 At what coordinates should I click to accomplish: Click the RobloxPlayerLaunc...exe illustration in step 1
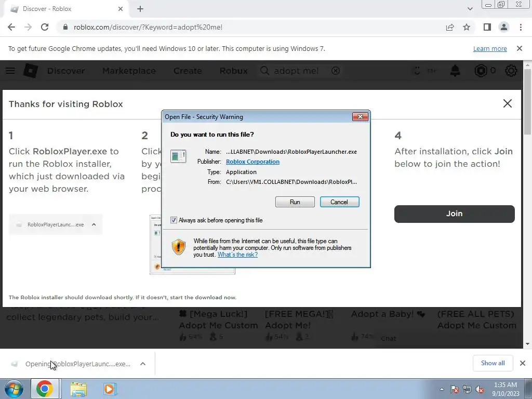(x=56, y=224)
